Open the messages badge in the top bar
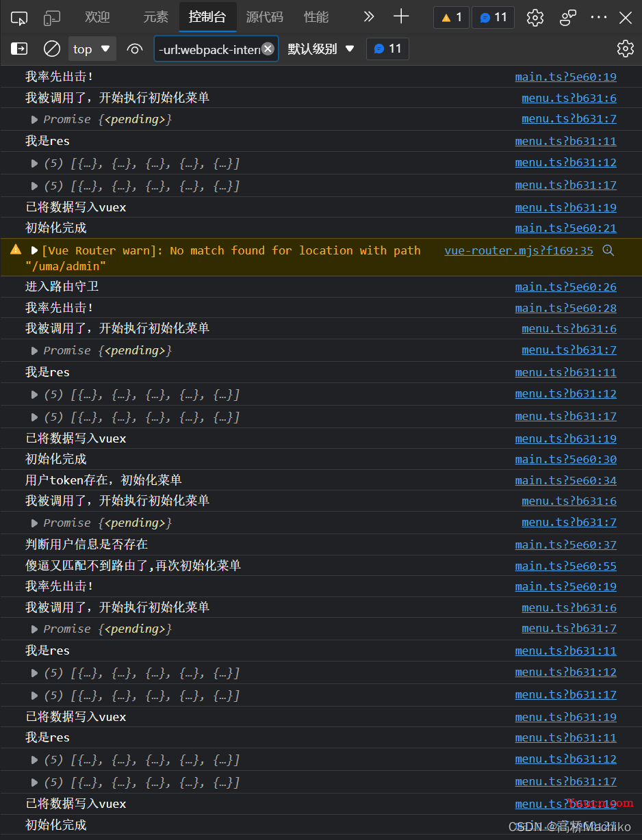 tap(493, 17)
